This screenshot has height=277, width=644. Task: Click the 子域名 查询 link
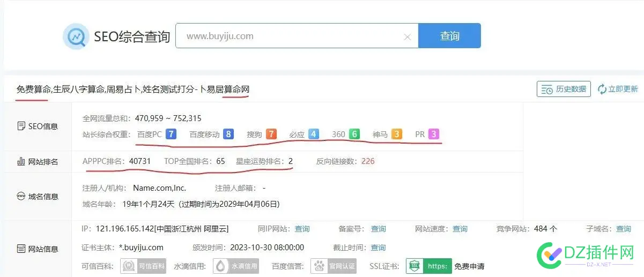624,229
